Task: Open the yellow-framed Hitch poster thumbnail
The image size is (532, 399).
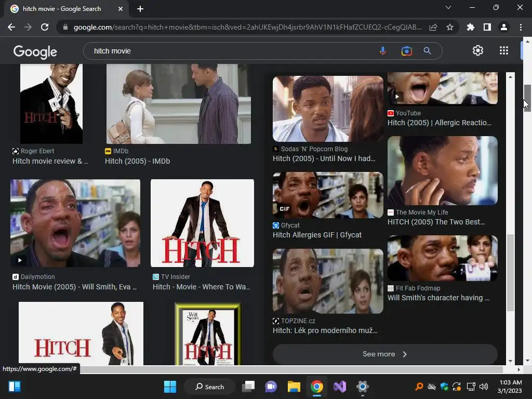Action: 208,334
